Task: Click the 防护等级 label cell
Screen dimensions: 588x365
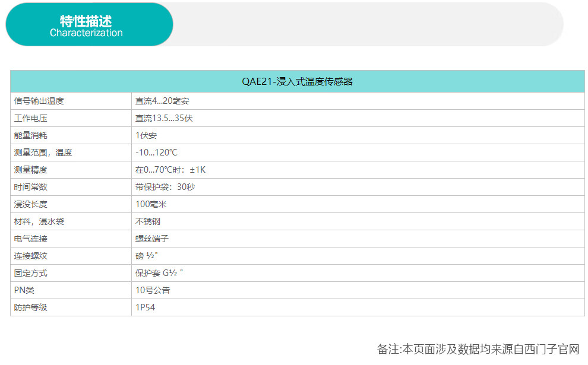Action: point(71,307)
